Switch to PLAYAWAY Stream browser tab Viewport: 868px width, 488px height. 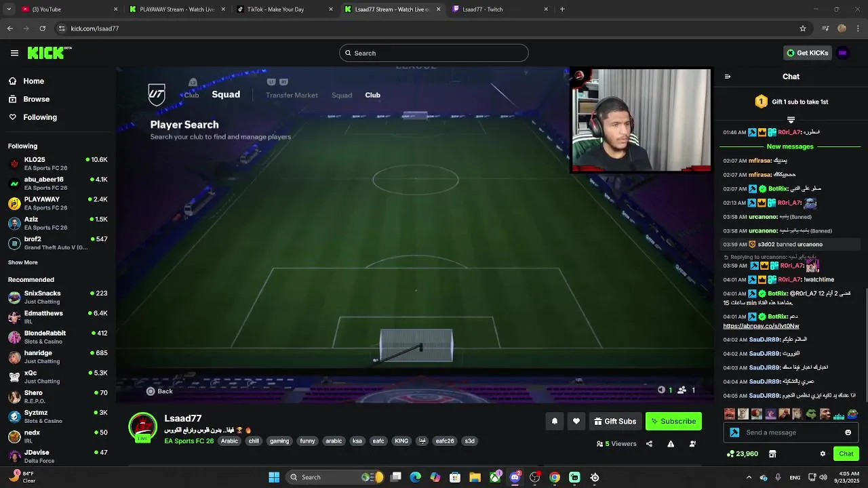(x=176, y=9)
